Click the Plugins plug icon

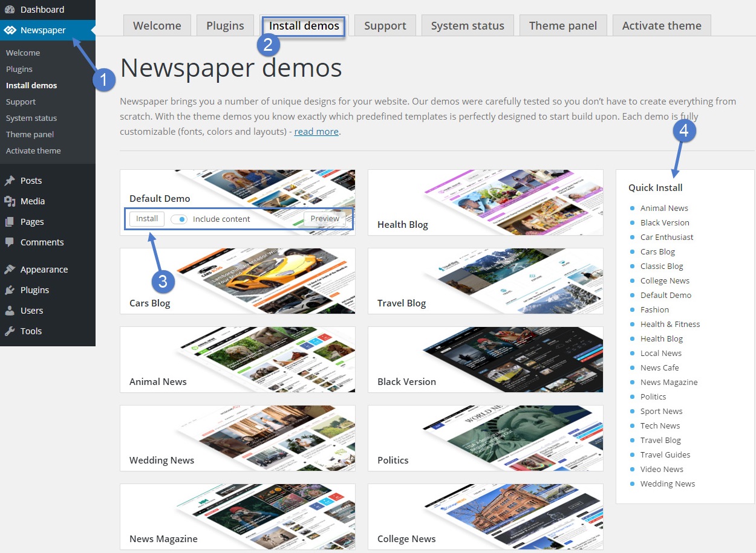pos(10,290)
